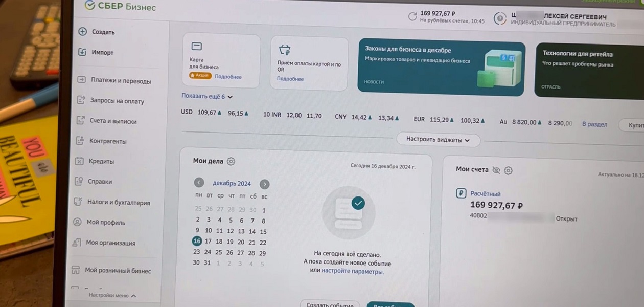Click the Расчётный account ruble icon
The image size is (644, 307).
point(461,193)
